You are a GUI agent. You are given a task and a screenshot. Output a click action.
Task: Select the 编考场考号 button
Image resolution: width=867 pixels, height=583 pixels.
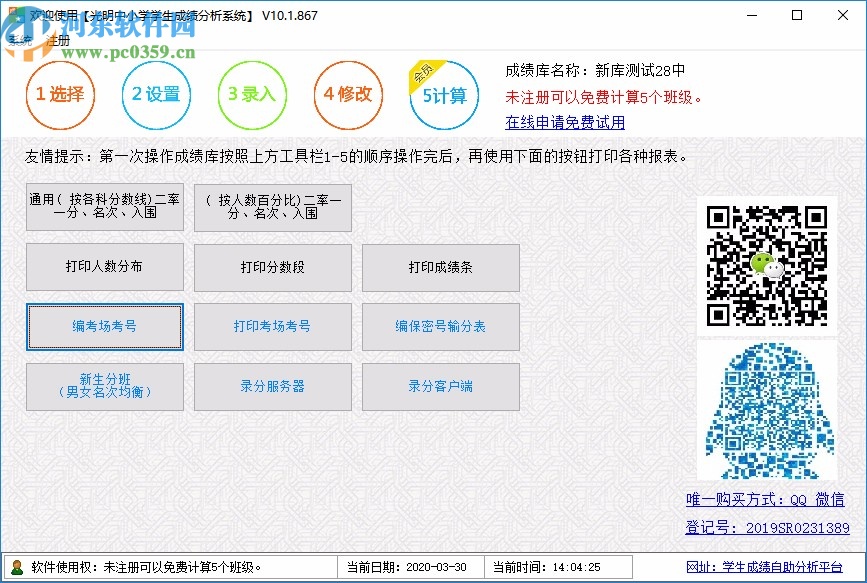click(x=104, y=327)
